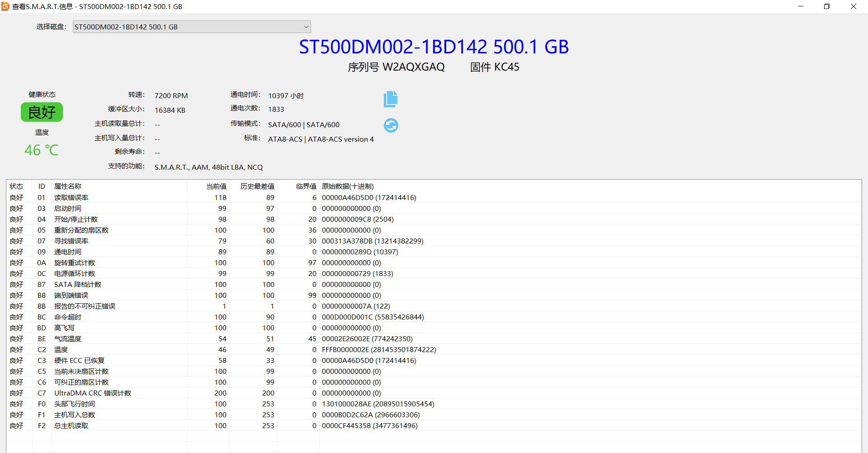Select the 通电时间 row with ID 09
The height and width of the screenshot is (453, 868).
point(434,252)
